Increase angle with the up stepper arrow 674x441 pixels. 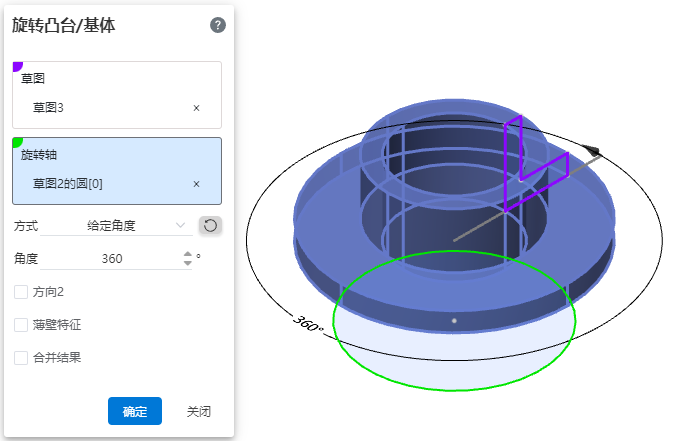(187, 254)
